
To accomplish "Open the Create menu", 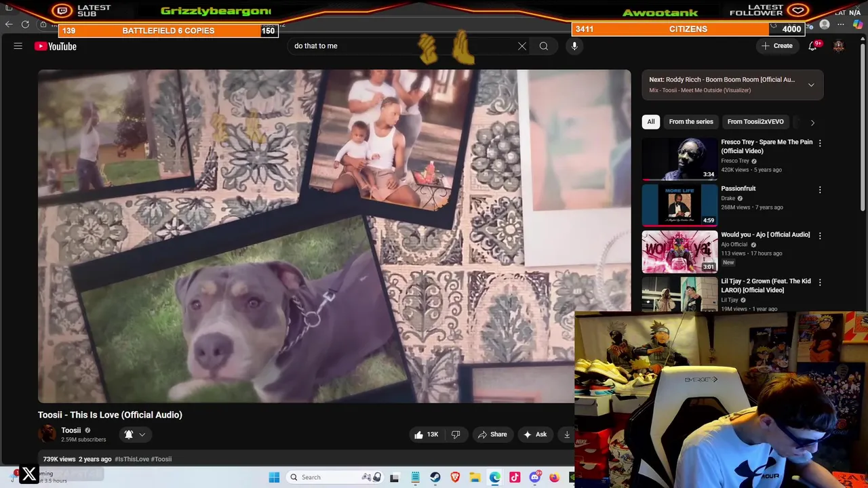I will point(776,46).
